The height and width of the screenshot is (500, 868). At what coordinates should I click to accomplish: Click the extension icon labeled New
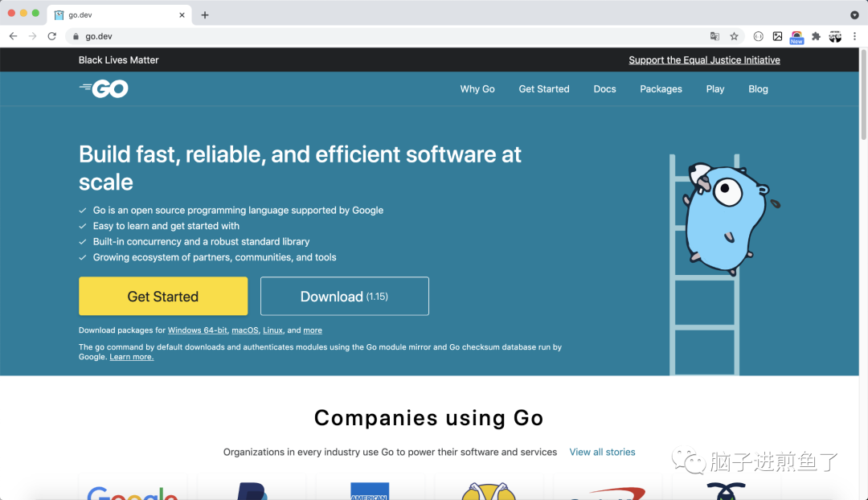click(x=796, y=37)
